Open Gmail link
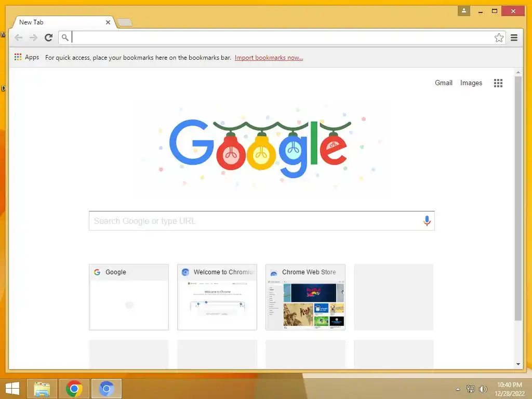Screen dimensions: 532x399 444,83
